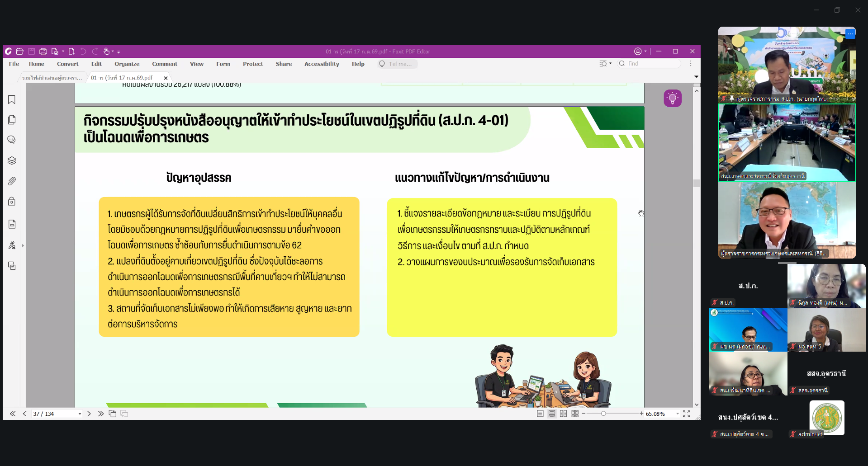
Task: Open the page number dropdown
Action: click(80, 414)
